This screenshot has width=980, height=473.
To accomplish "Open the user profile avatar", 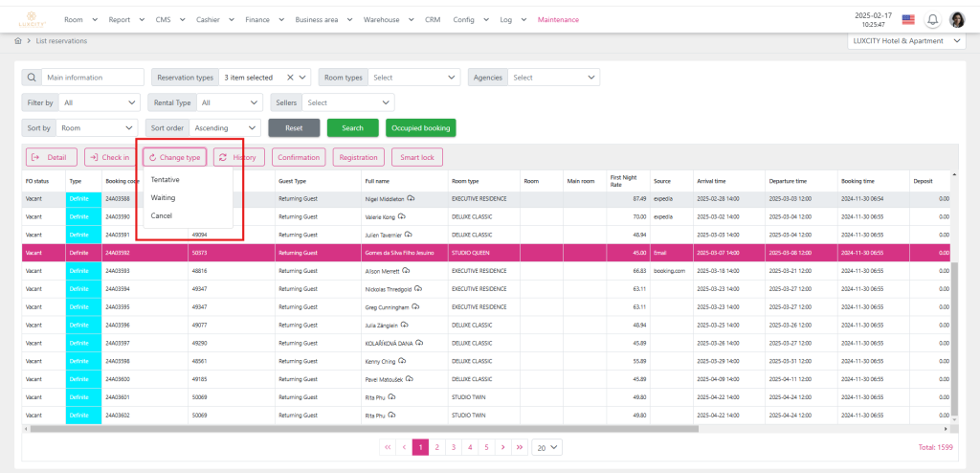I will tap(957, 19).
